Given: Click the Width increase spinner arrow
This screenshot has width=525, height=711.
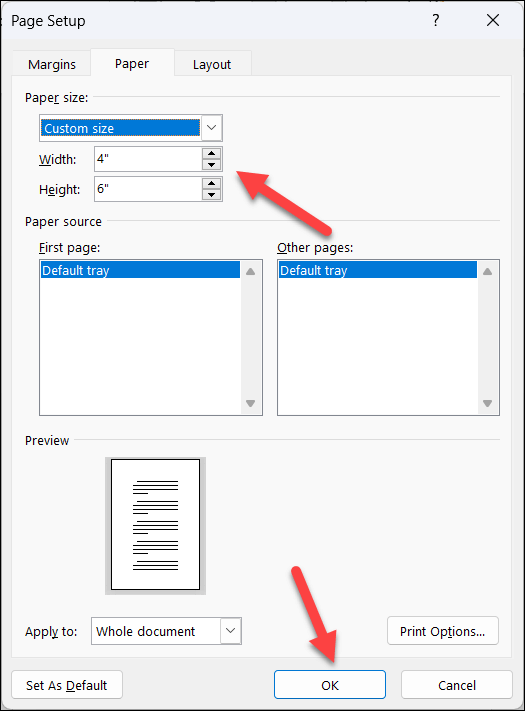Looking at the screenshot, I should (x=211, y=153).
